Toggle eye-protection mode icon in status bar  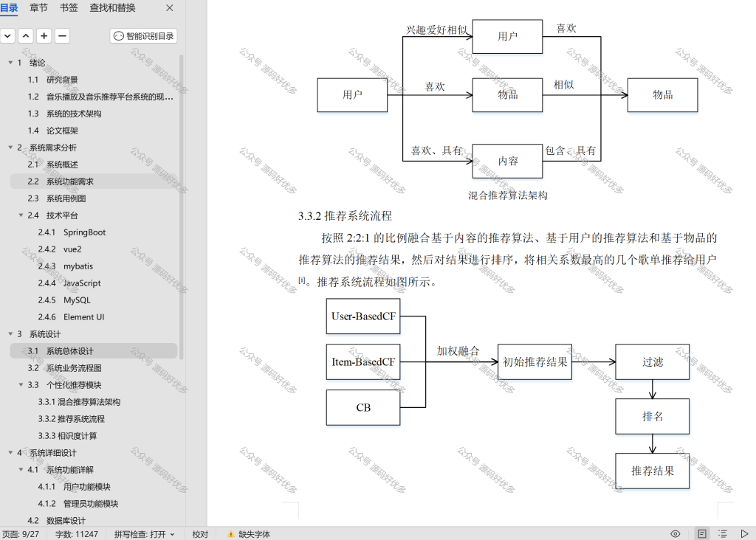(x=676, y=534)
